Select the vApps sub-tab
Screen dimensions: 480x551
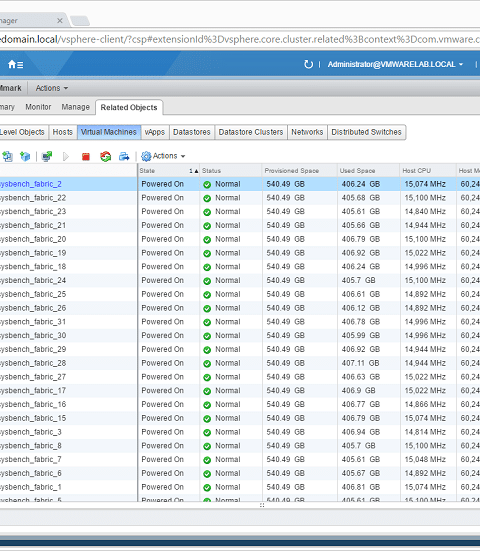155,132
